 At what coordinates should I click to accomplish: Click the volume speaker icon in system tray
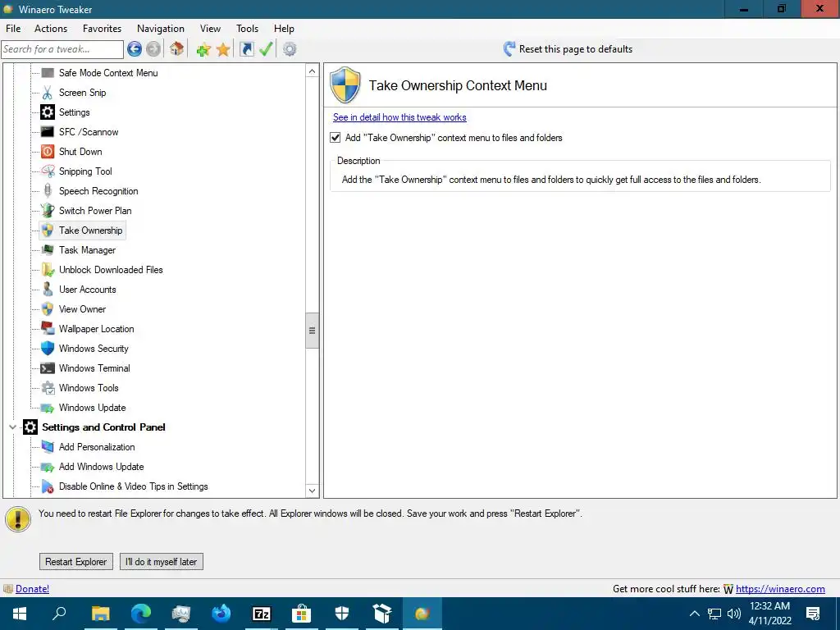coord(734,614)
